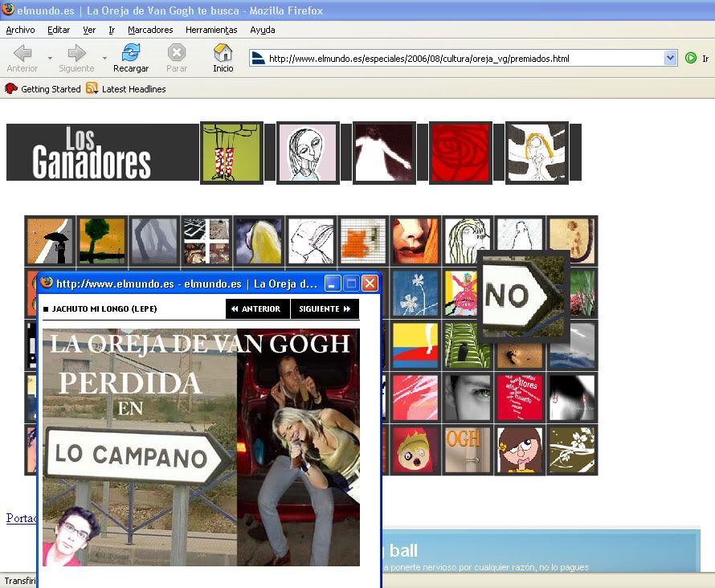Select the cartoon blond boy thumbnail
The width and height of the screenshot is (715, 588).
click(x=415, y=450)
